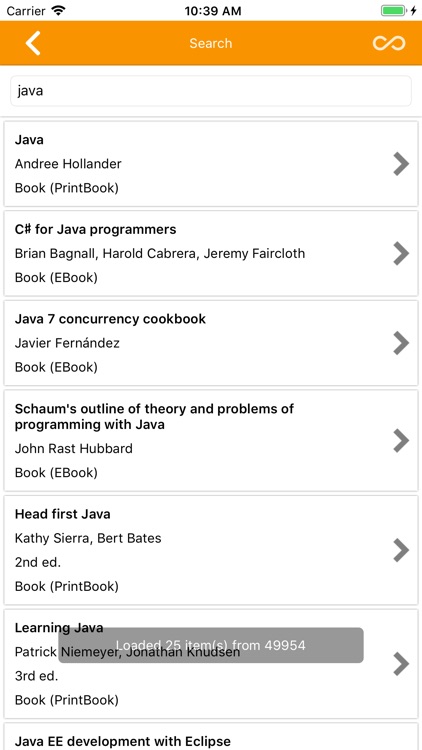The height and width of the screenshot is (750, 422).
Task: Tap the back arrow icon
Action: [x=33, y=43]
